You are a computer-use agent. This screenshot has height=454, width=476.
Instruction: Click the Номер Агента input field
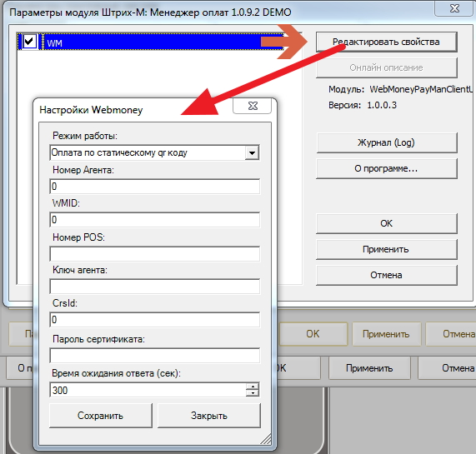[x=155, y=187]
